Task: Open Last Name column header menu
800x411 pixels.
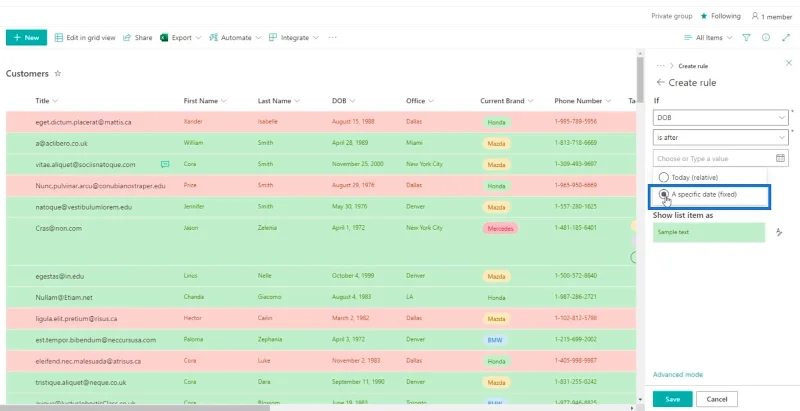Action: 279,100
